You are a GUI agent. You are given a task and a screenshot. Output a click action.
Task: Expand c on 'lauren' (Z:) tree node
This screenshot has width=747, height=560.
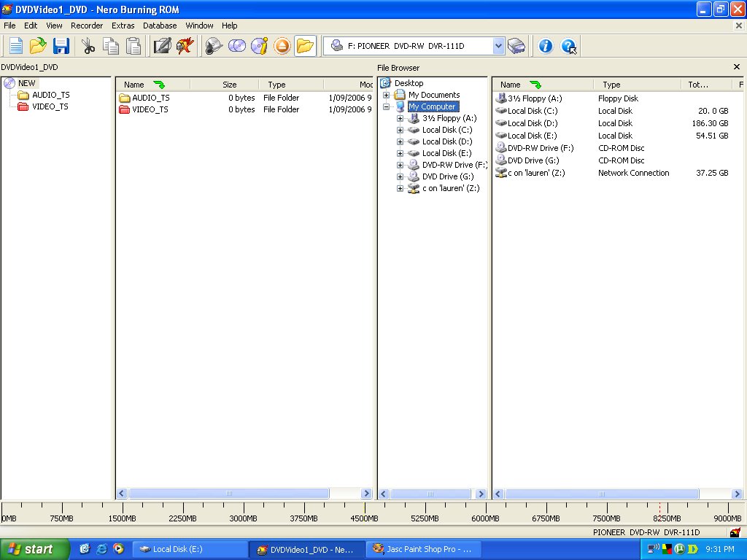[400, 189]
